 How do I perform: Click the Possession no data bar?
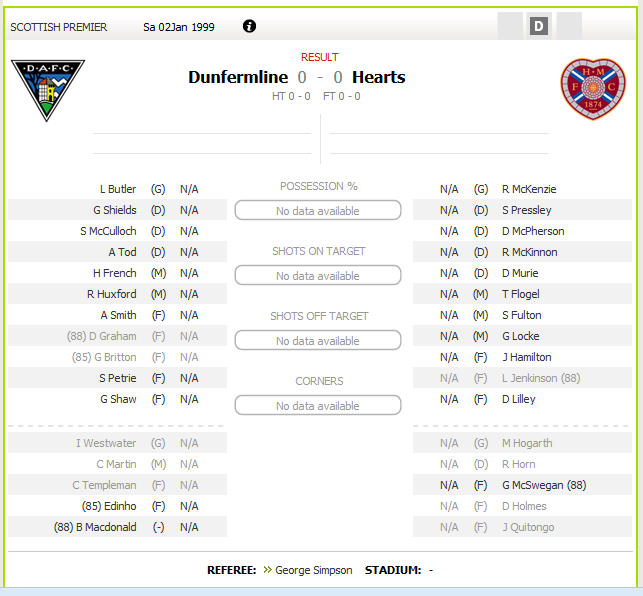(318, 210)
